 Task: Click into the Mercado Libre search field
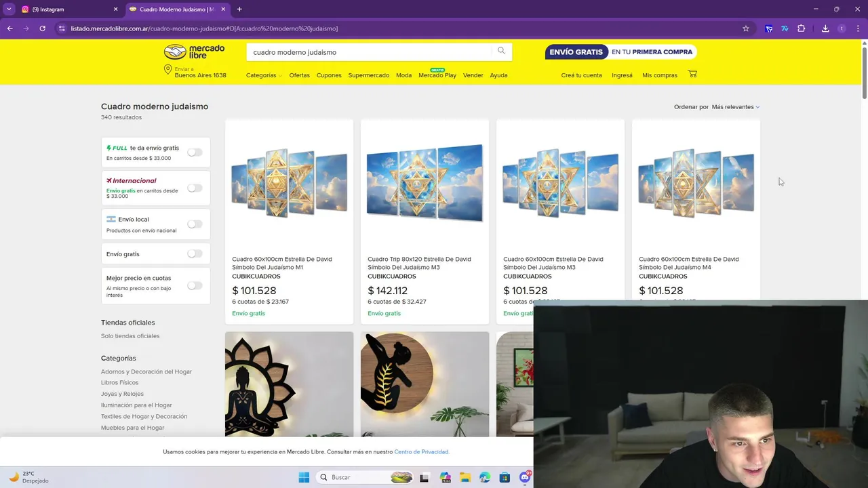pyautogui.click(x=370, y=52)
